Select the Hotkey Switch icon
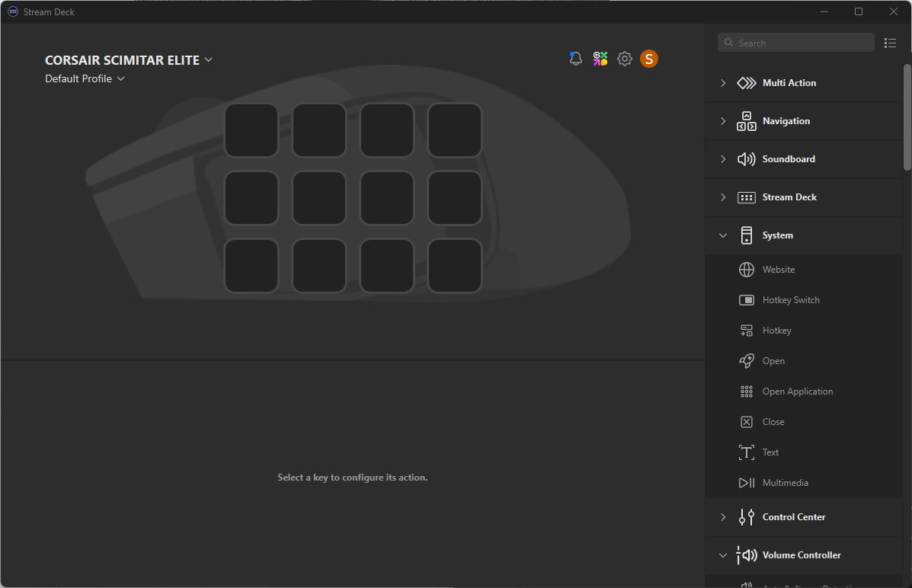Image resolution: width=912 pixels, height=588 pixels. 747,300
